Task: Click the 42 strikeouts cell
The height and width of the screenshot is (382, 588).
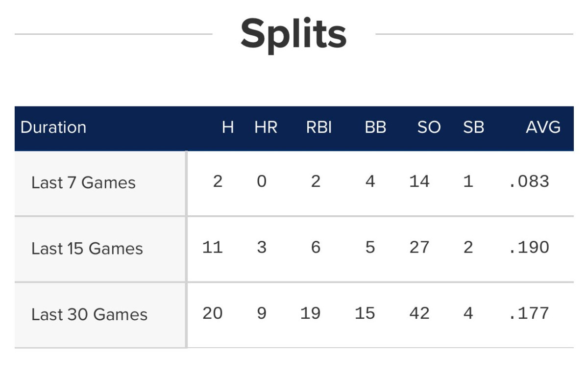Action: coord(419,313)
